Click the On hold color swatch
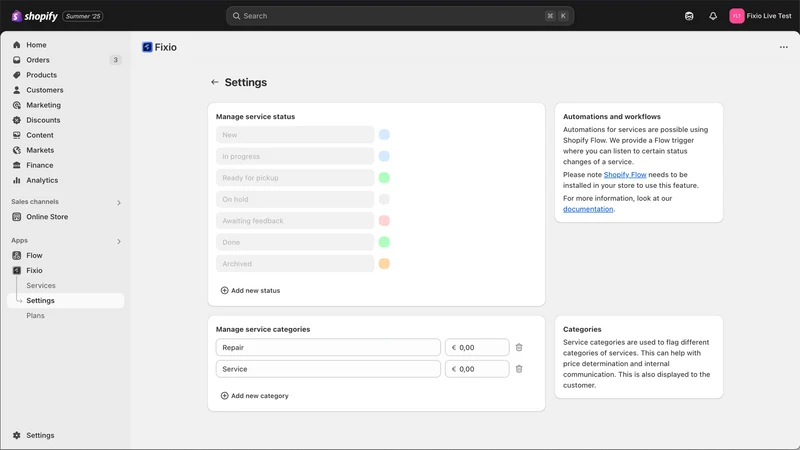800x450 pixels. pyautogui.click(x=384, y=199)
